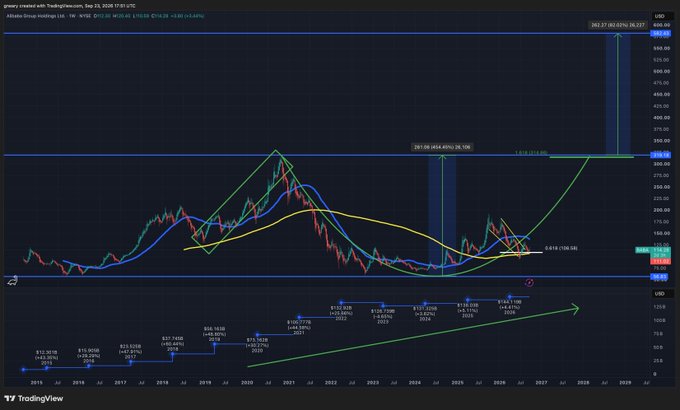Click the 2027 label on the time axis
The width and height of the screenshot is (680, 410).
tap(541, 383)
